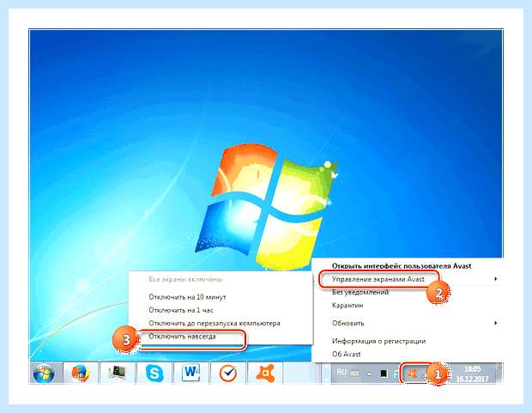Open Microsoft Word from the taskbar
Viewport: 532px width, 413px height.
(191, 373)
